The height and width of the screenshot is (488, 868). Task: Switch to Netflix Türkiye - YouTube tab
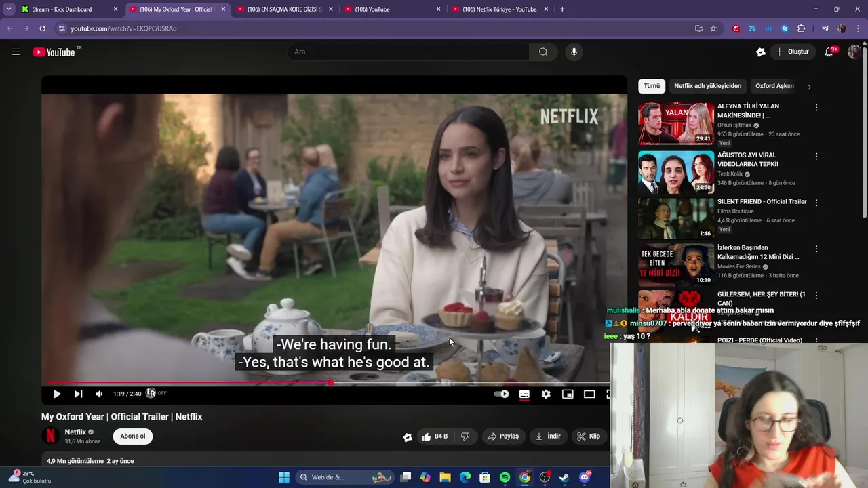coord(501,9)
